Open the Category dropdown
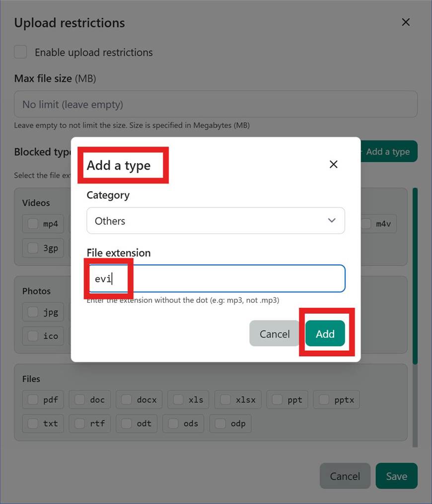The image size is (432, 504). coord(216,220)
